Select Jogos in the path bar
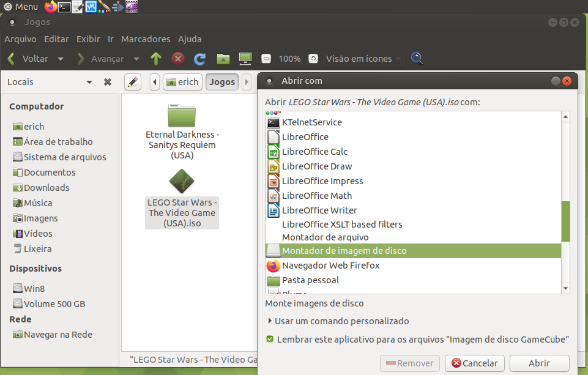588x375 pixels. point(222,82)
